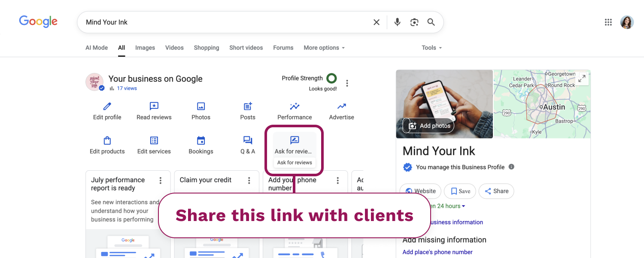
Task: Click the magnifying glass search icon
Action: (431, 22)
